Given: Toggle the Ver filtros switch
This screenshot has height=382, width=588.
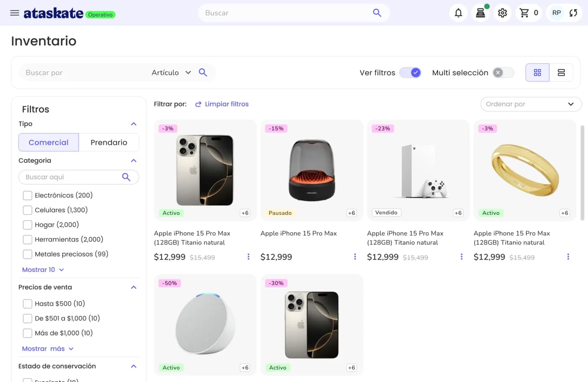Looking at the screenshot, I should click(410, 73).
